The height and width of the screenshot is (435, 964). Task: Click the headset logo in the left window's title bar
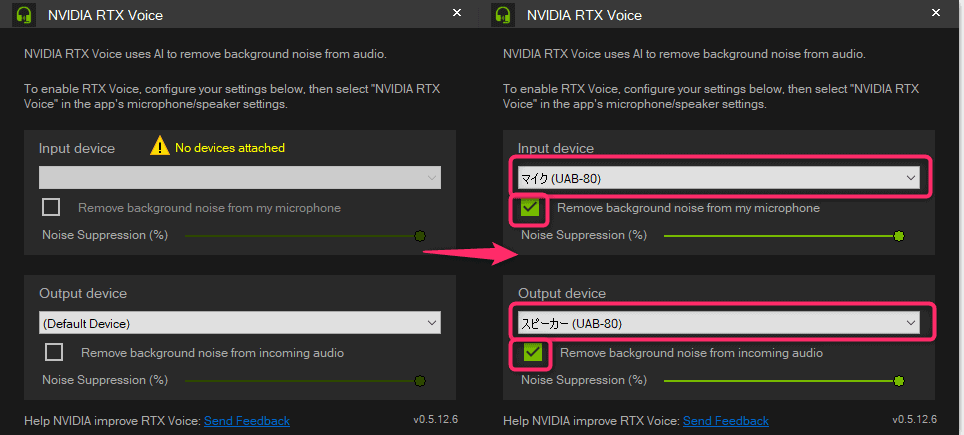click(25, 15)
